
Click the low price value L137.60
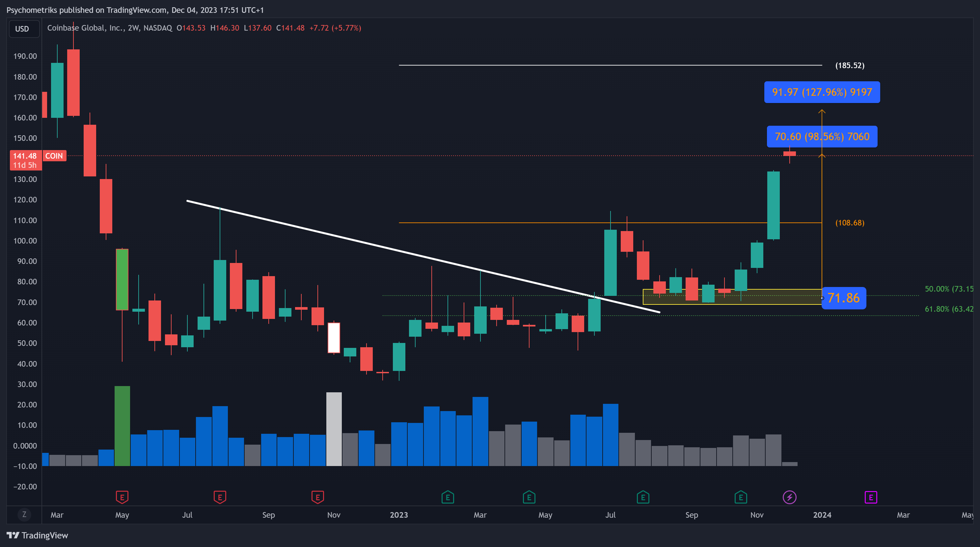point(258,28)
